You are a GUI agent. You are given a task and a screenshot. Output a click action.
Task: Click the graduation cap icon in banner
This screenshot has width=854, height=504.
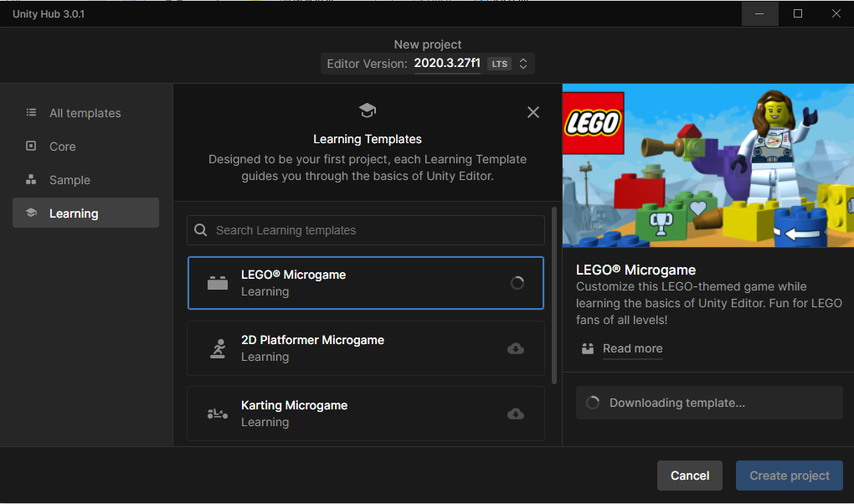[x=367, y=111]
